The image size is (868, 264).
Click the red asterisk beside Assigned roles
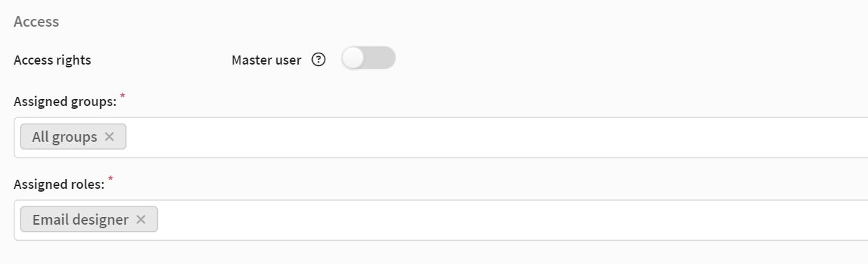point(111,180)
